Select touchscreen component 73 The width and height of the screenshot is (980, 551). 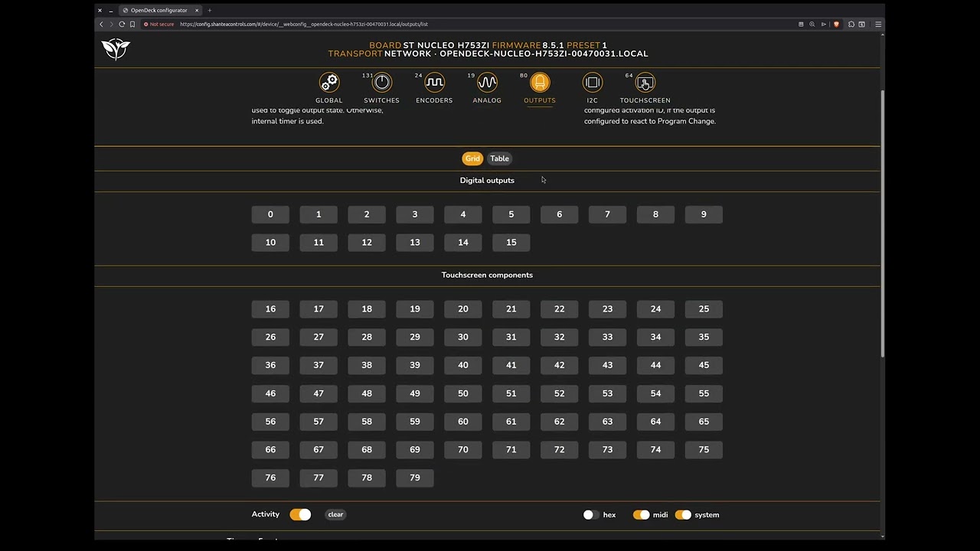(607, 449)
